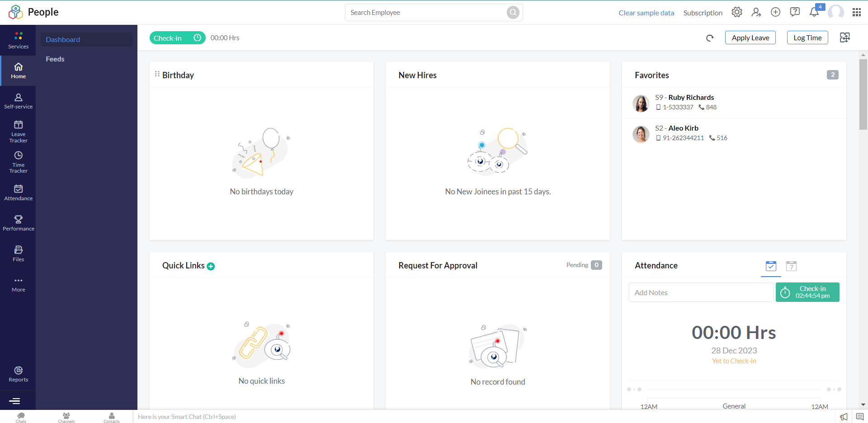Image resolution: width=868 pixels, height=423 pixels.
Task: Open the Files module icon
Action: 18,253
